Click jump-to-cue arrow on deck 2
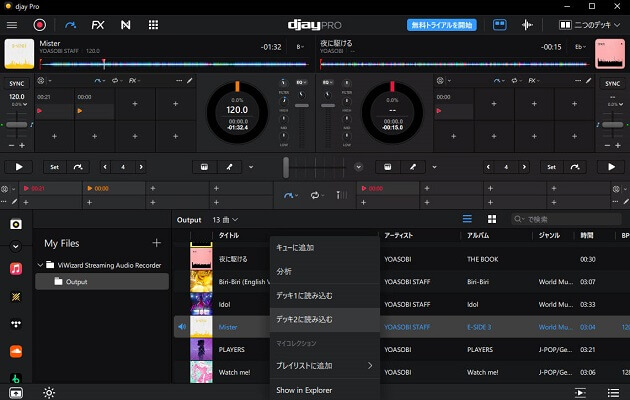The width and height of the screenshot is (630, 400). coord(575,167)
